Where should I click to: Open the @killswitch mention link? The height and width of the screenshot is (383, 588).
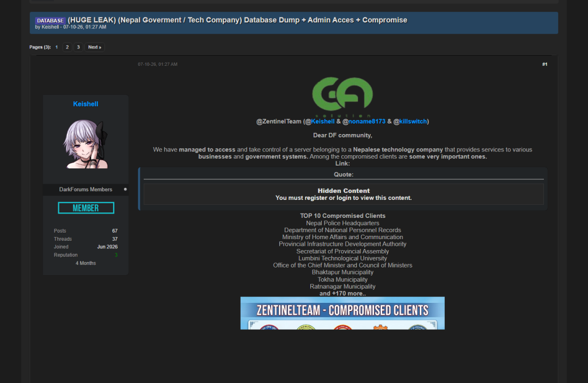tap(413, 121)
